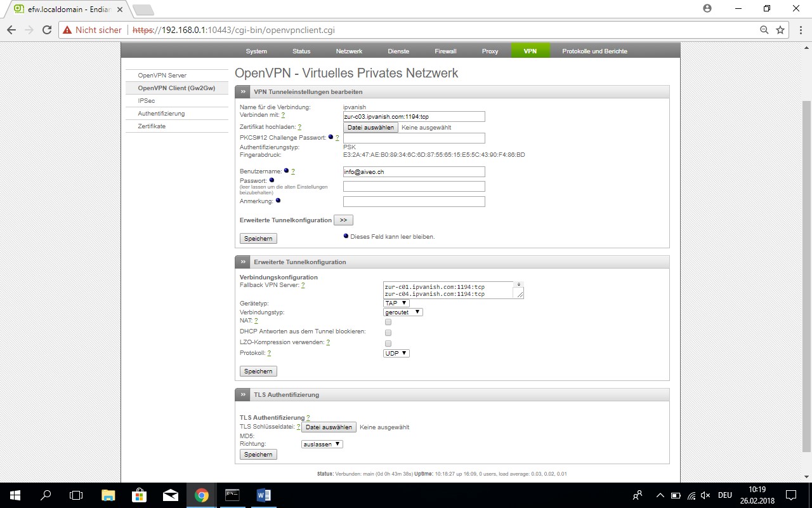Click the Benutzername input field
Viewport: 812px width, 508px height.
coord(414,172)
